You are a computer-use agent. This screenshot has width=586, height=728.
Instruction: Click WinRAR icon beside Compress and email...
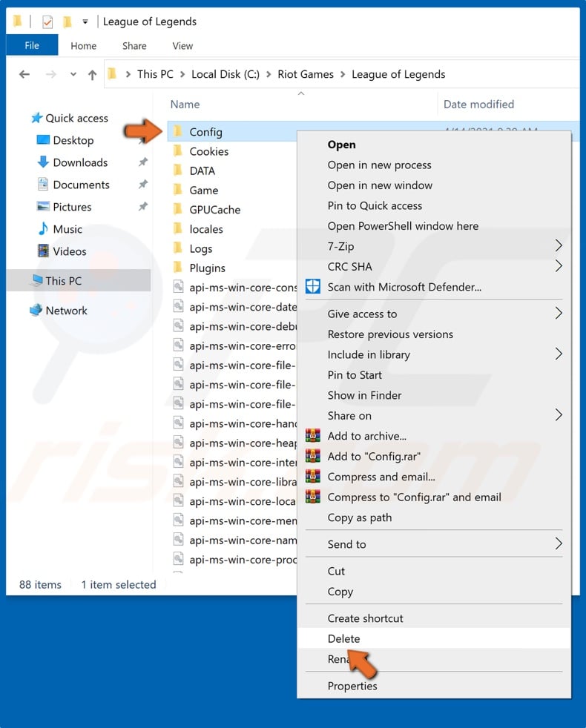click(313, 477)
